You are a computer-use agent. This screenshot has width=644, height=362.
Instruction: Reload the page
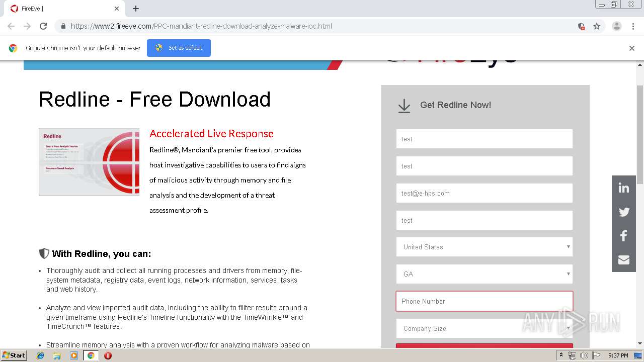[x=43, y=26]
